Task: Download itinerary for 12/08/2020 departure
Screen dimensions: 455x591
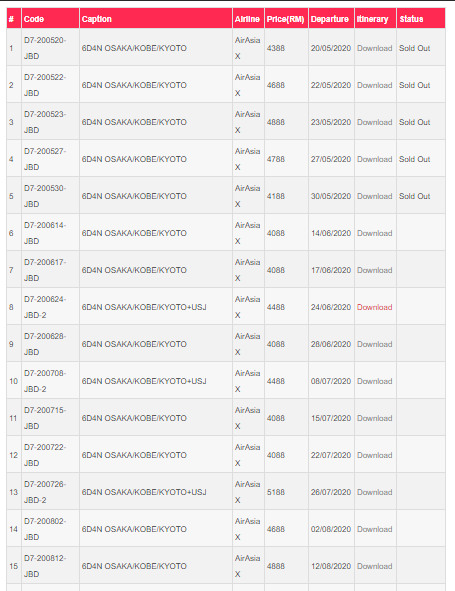Action: pyautogui.click(x=374, y=566)
